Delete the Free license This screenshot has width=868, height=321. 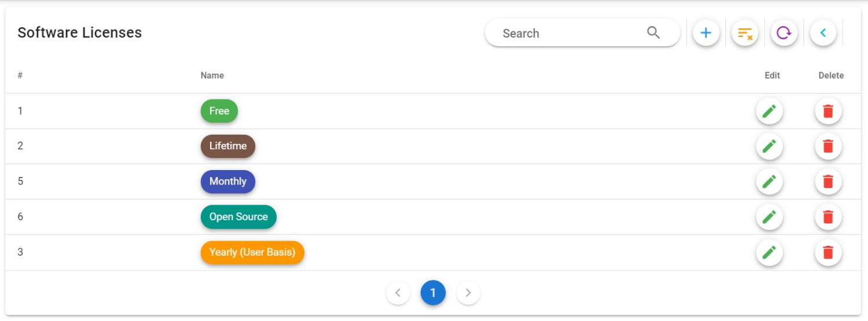click(828, 111)
